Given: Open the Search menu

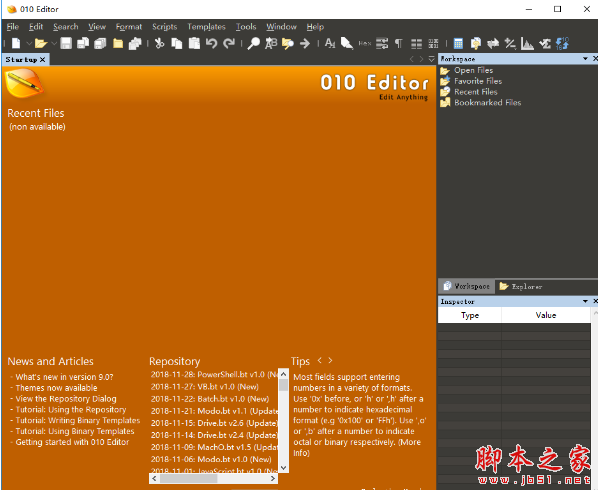Looking at the screenshot, I should 66,27.
